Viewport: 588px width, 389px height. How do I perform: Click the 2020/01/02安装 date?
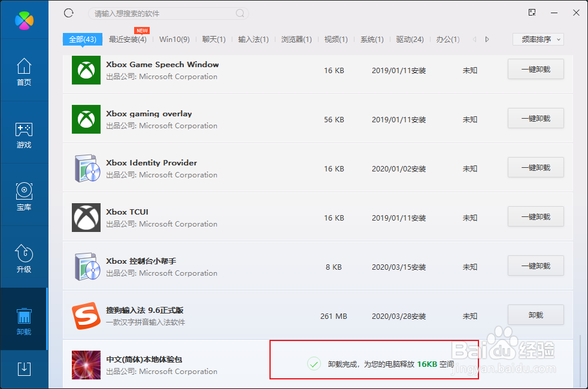(399, 168)
